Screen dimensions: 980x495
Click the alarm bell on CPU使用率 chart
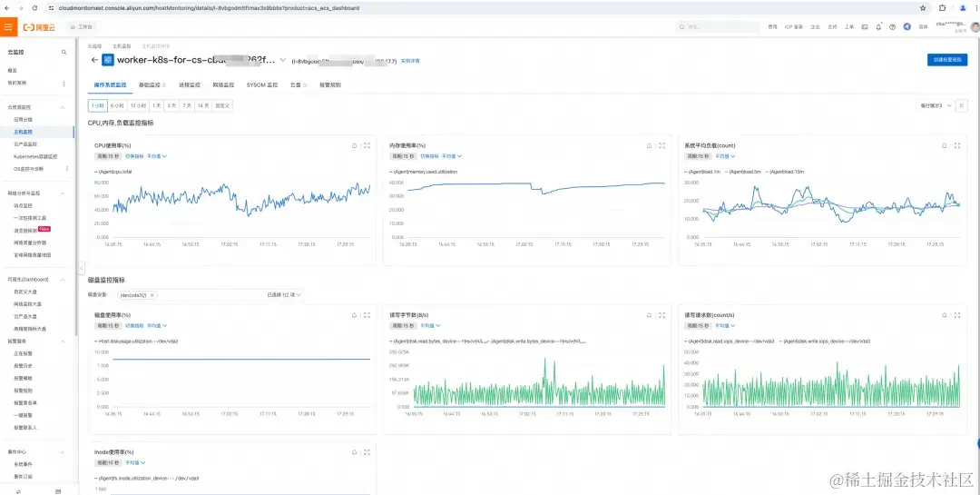(355, 145)
